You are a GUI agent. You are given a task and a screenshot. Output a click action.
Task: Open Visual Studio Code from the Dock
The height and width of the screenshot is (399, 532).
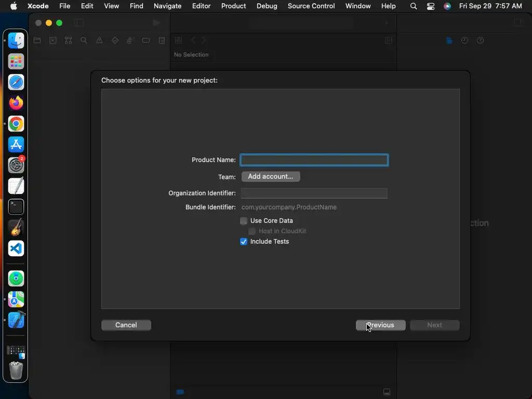[16, 248]
